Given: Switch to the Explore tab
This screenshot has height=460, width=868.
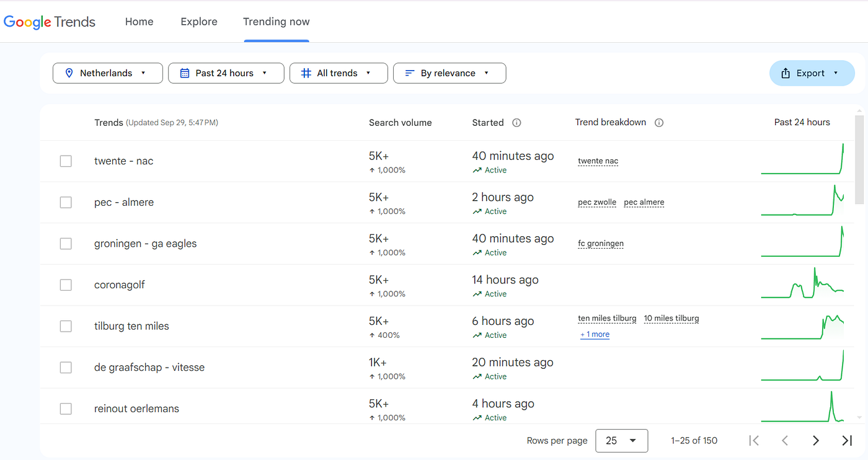Looking at the screenshot, I should point(199,22).
